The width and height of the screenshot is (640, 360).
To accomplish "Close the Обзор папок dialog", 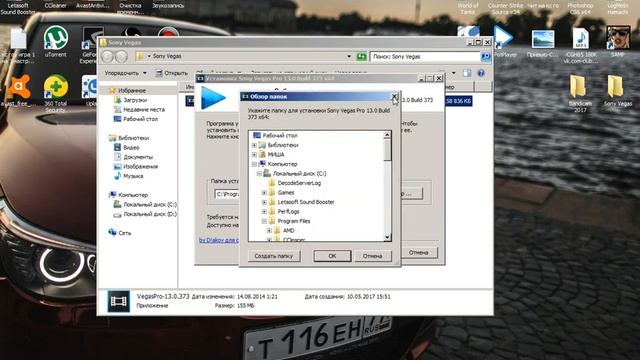I will click(x=394, y=96).
